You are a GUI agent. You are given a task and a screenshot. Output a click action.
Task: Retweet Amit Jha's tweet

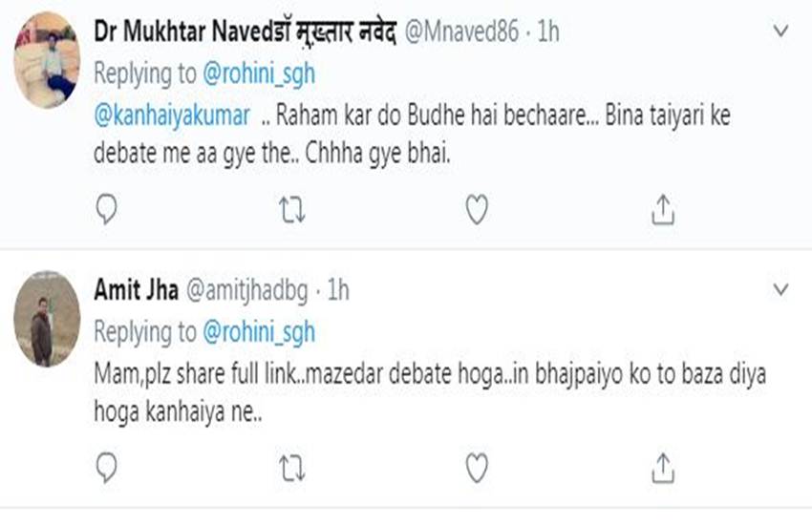pyautogui.click(x=290, y=467)
